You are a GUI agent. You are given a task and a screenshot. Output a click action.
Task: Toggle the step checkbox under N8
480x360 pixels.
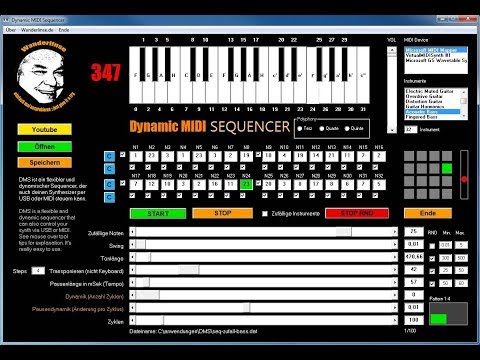click(x=243, y=167)
